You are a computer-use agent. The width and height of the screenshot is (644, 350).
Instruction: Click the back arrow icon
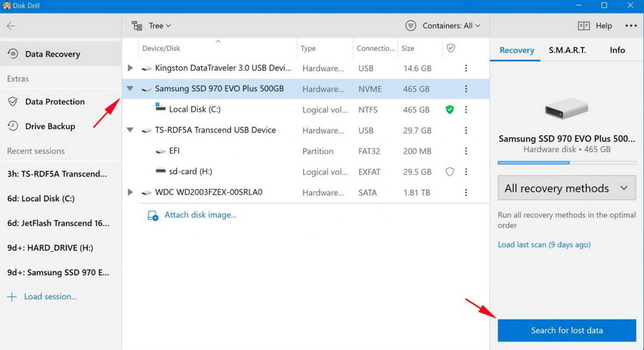pos(11,26)
